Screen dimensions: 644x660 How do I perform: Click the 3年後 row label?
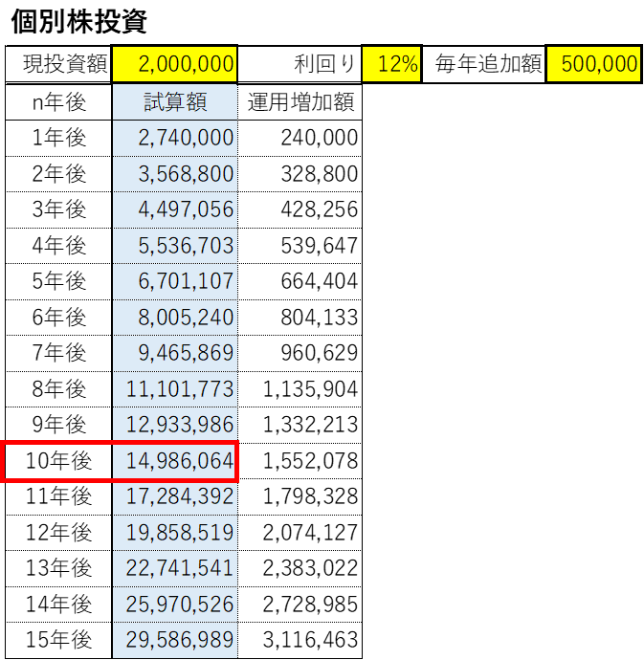[x=58, y=210]
